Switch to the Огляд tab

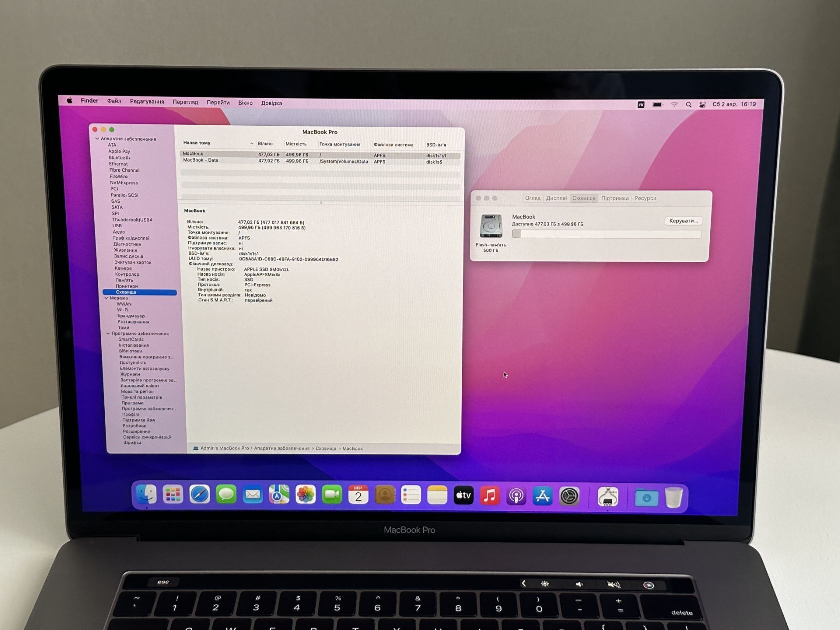[x=533, y=198]
